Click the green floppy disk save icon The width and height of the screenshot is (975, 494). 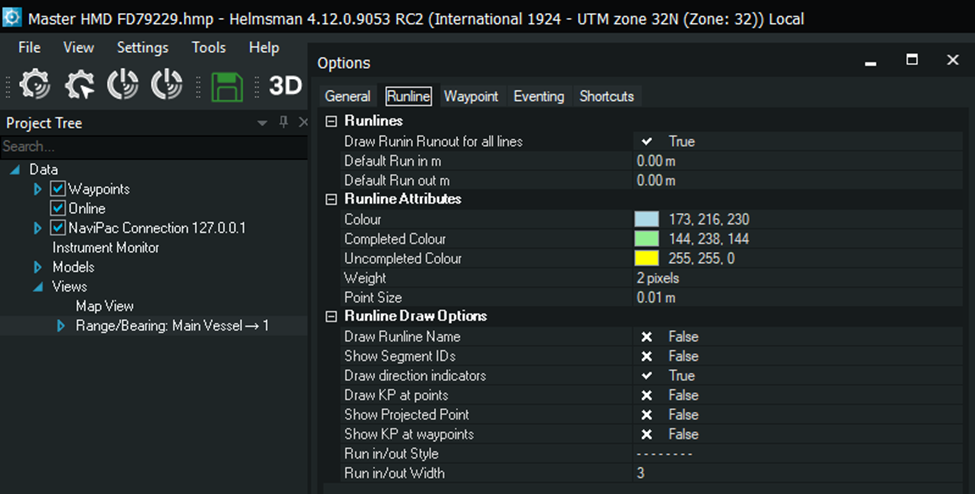coord(227,86)
